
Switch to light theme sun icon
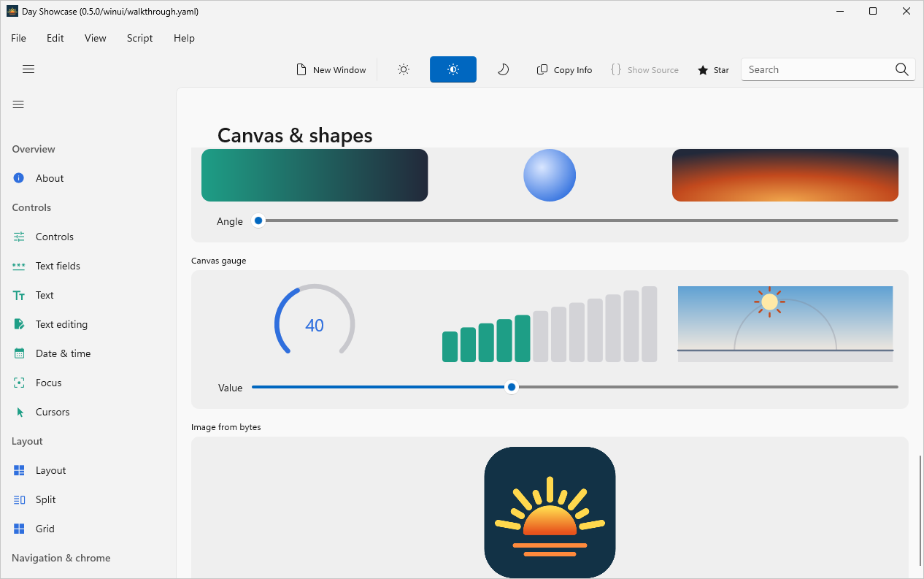[x=404, y=69]
